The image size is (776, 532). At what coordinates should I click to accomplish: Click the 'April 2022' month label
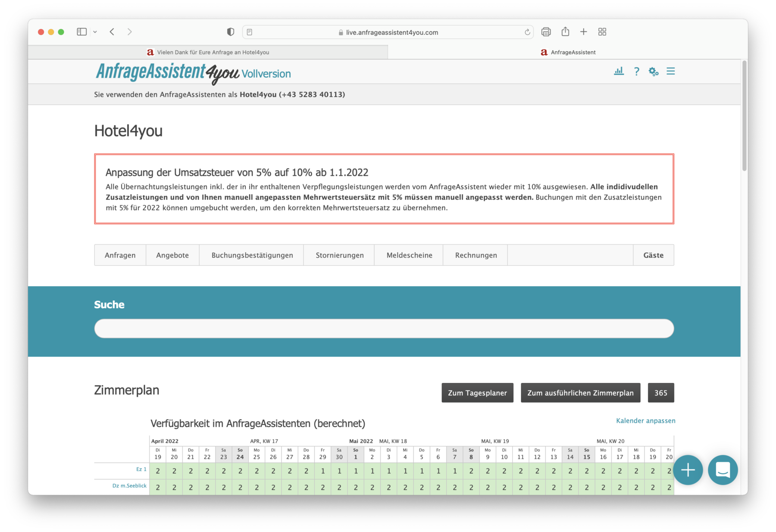(165, 441)
